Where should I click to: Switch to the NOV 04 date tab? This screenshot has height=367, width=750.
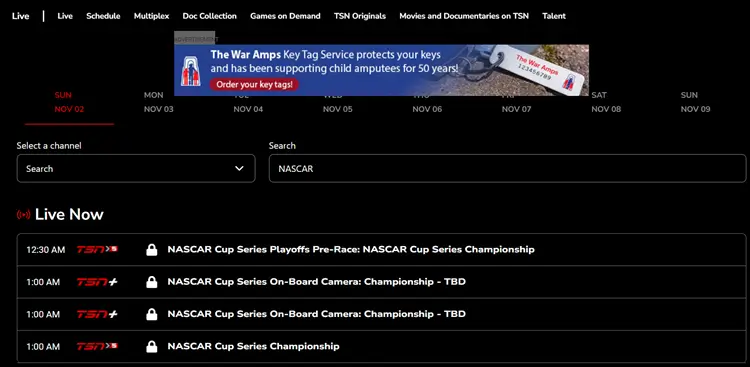(x=248, y=109)
